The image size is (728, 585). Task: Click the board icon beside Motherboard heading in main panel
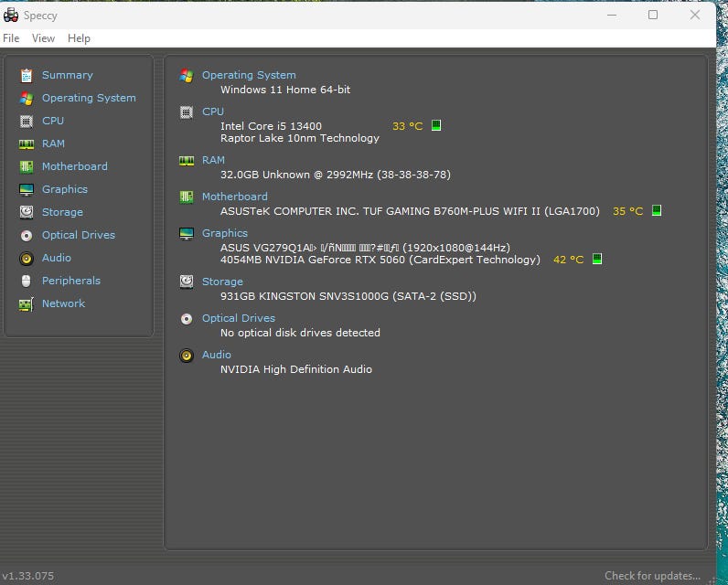pos(187,197)
